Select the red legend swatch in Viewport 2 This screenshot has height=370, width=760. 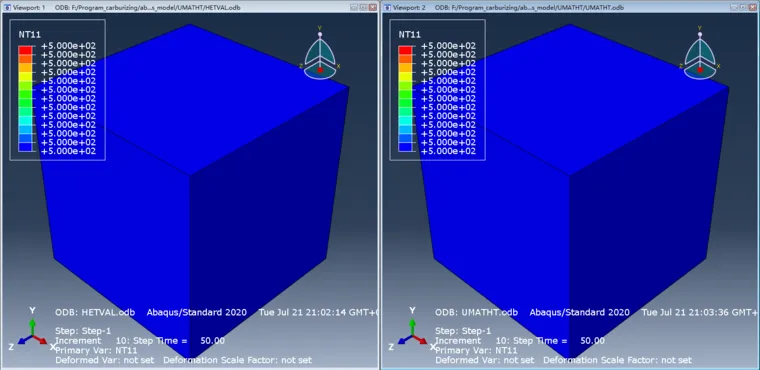pos(405,50)
